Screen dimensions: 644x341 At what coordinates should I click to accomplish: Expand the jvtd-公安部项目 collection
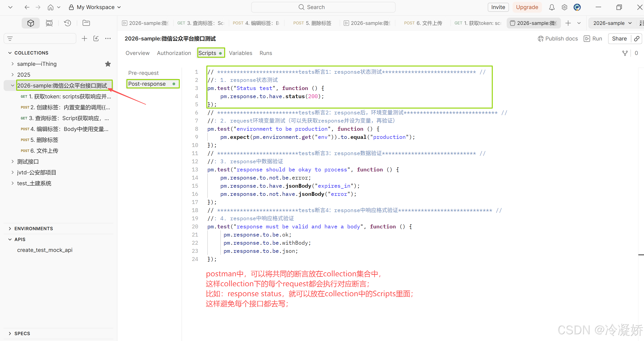(x=12, y=172)
